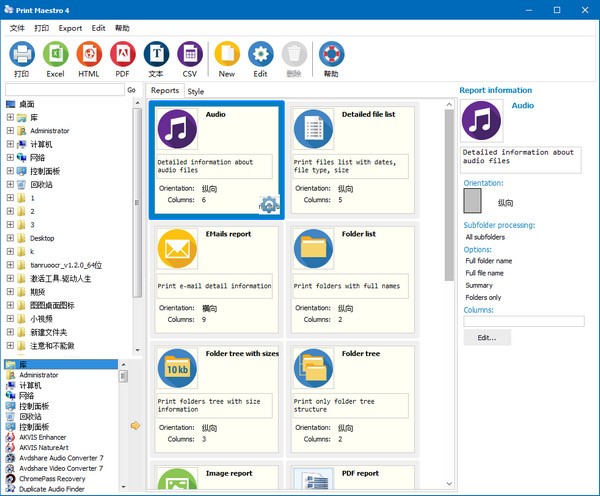
Task: Click the 打印 print toolbar icon
Action: point(22,54)
